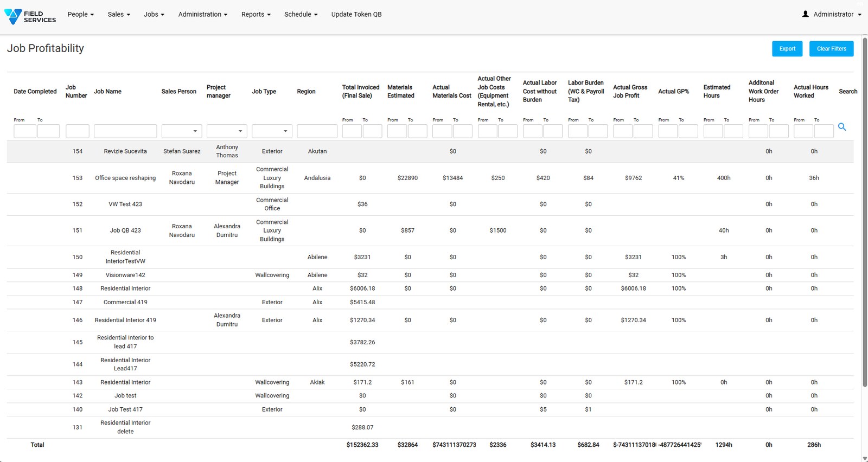Click job number 154
This screenshot has height=462, width=868.
tap(78, 151)
